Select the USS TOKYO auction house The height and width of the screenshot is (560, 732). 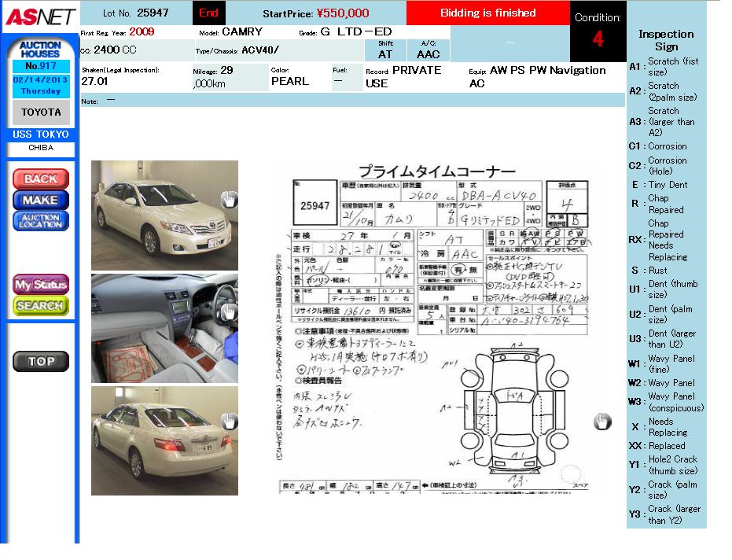pos(41,134)
